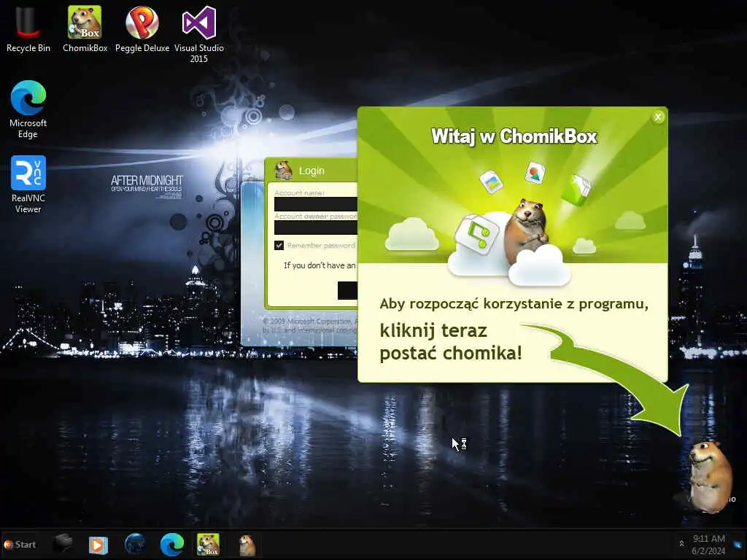747x560 pixels.
Task: Click the globe browser icon on the taskbar
Action: point(135,544)
